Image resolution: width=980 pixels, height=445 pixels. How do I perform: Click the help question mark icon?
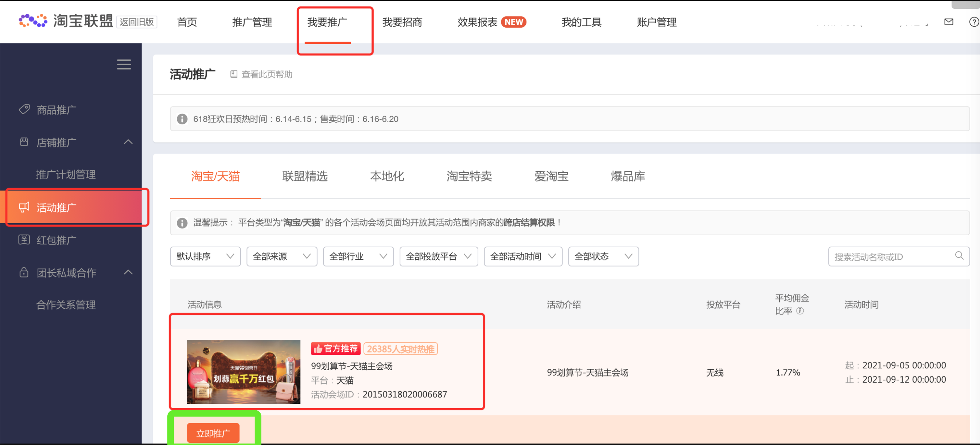pyautogui.click(x=973, y=22)
